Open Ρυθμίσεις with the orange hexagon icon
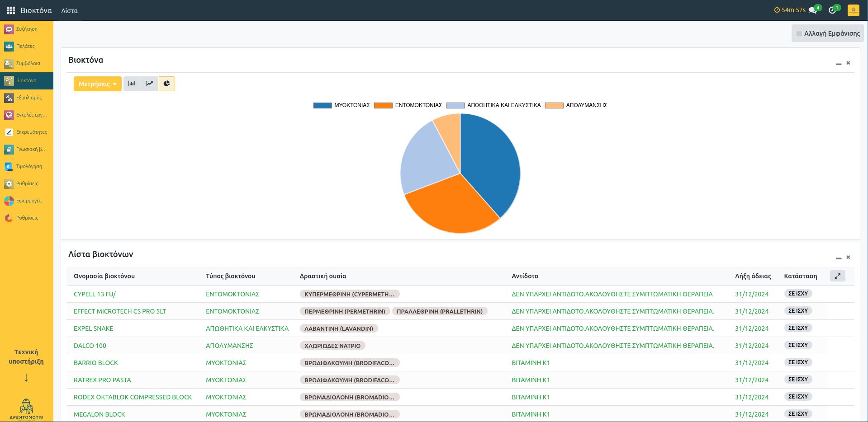This screenshot has height=422, width=868. [27, 218]
